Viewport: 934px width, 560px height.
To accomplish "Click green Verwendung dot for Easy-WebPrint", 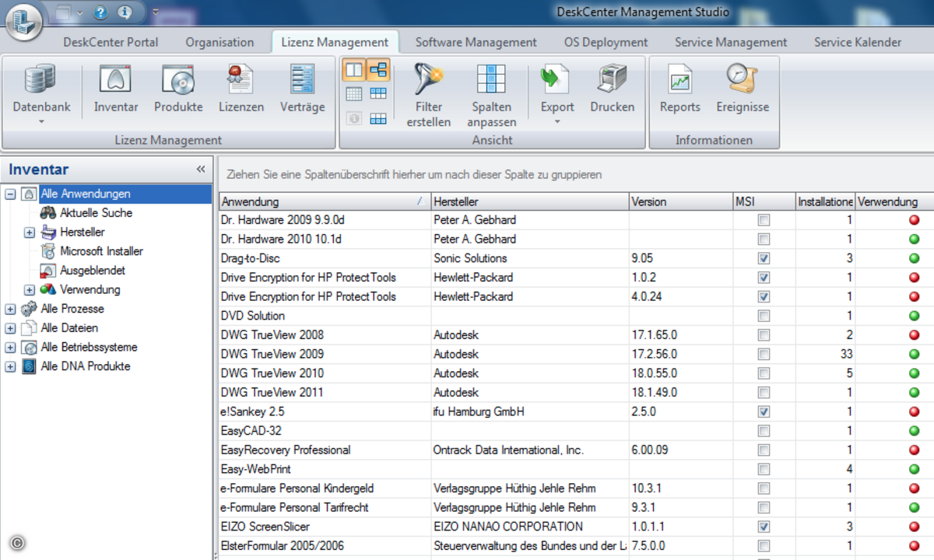I will click(x=914, y=469).
